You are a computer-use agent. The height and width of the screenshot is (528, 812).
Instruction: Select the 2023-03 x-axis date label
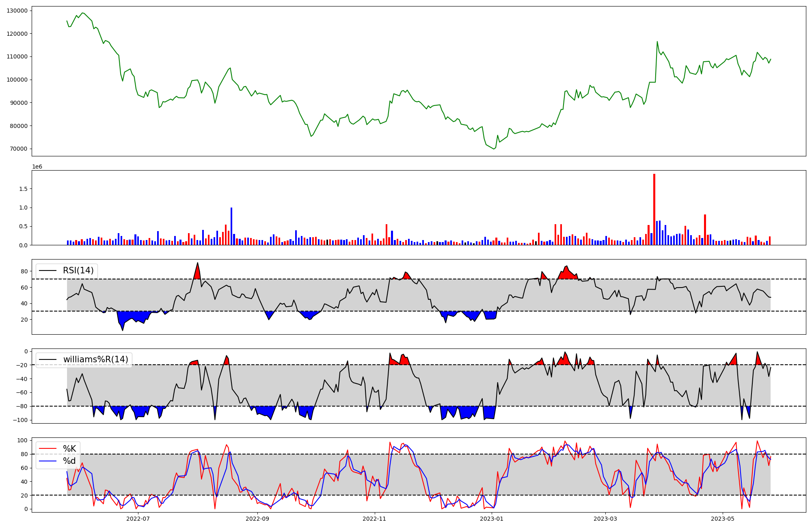(x=605, y=519)
